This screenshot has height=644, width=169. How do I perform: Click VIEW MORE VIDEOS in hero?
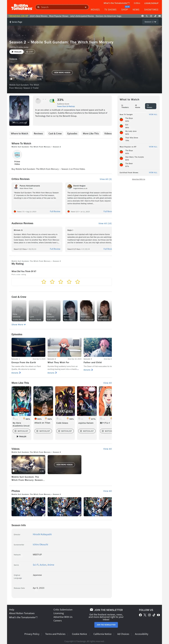click(x=62, y=72)
